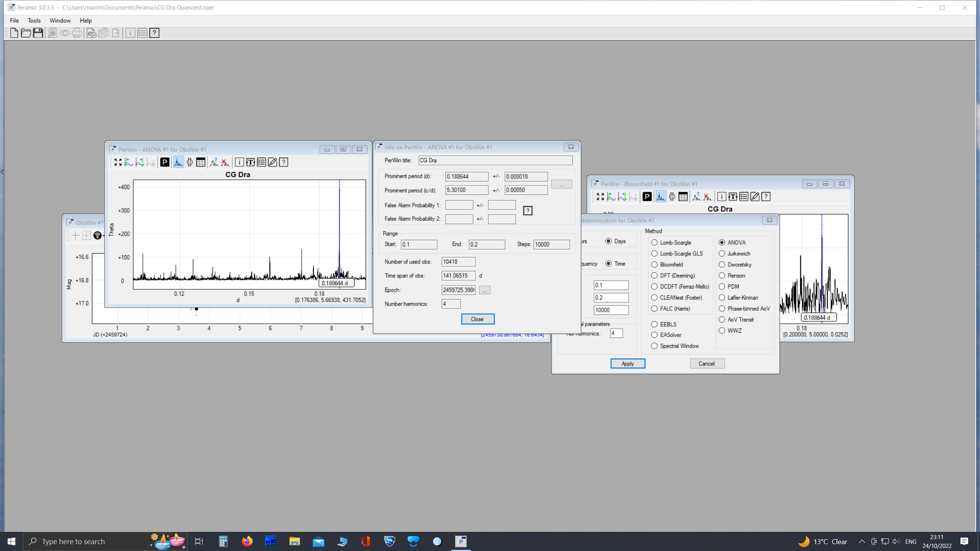Click the Steps field showing 10000 in Info dialog
This screenshot has height=551, width=980.
552,245
